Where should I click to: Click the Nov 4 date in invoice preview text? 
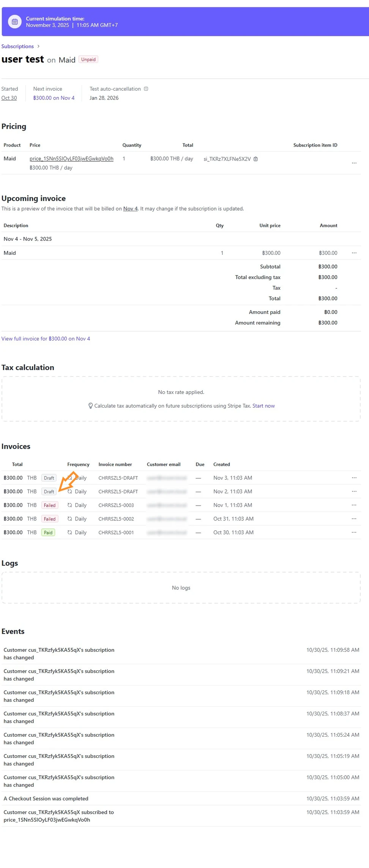click(130, 209)
